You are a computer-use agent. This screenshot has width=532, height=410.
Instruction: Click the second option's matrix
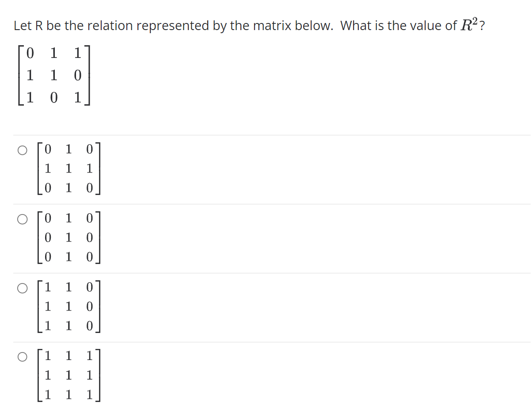68,238
